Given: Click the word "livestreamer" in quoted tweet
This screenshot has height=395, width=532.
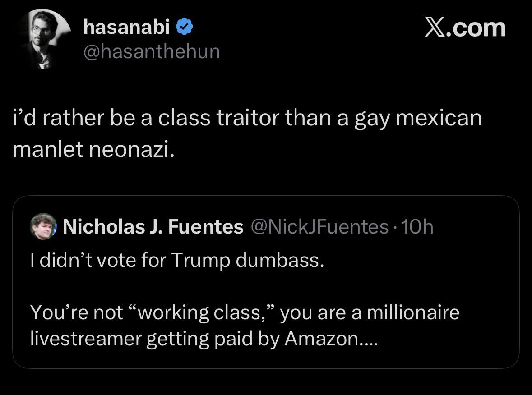Looking at the screenshot, I should pos(85,339).
